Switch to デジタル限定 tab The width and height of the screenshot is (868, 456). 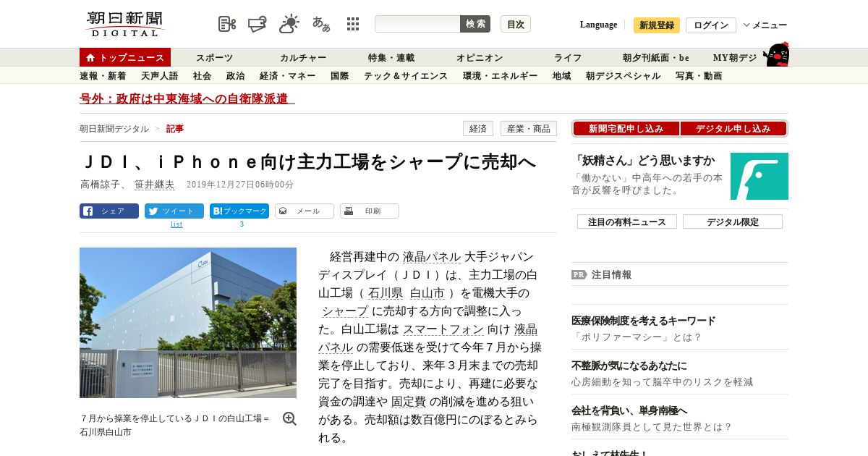(733, 222)
